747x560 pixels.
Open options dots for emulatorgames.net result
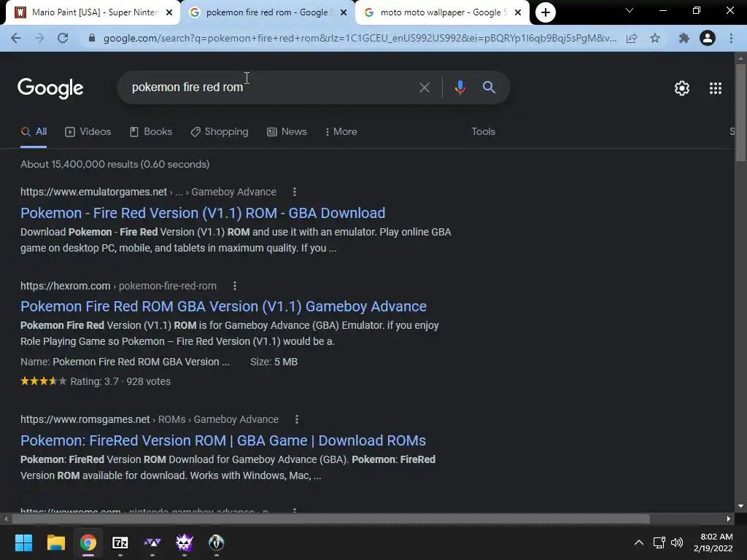pyautogui.click(x=295, y=192)
